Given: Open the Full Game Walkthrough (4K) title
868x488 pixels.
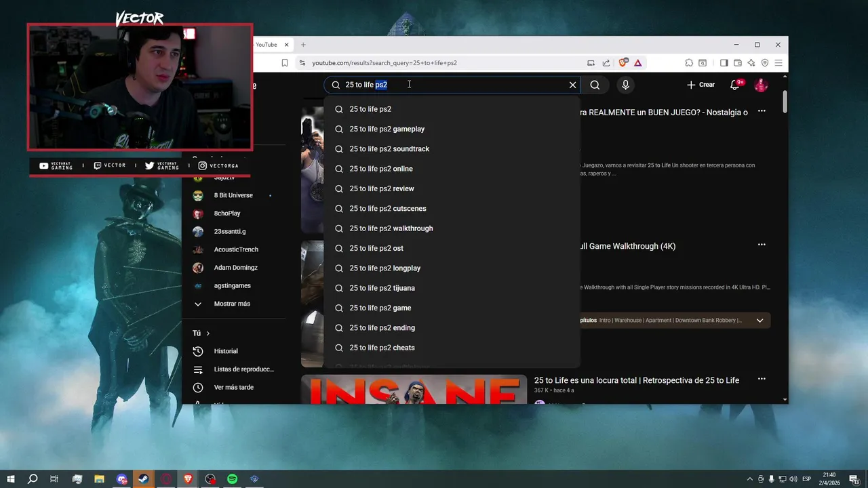Looking at the screenshot, I should [x=628, y=246].
